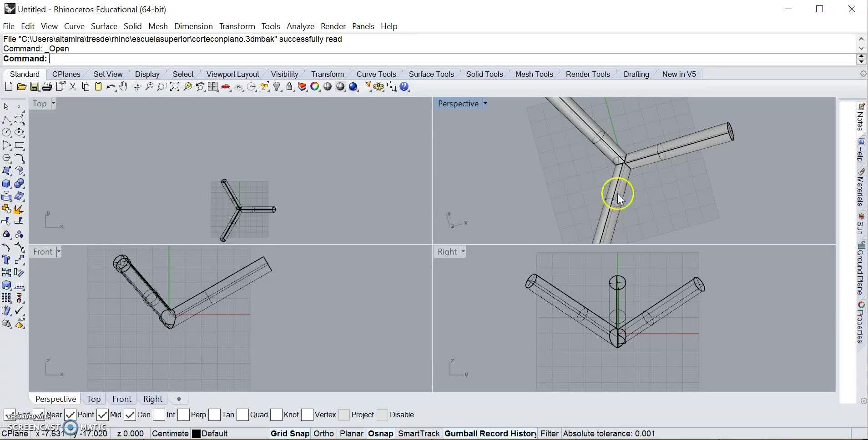Open the Perspective viewport dropdown arrow
Screen dimensions: 868x440
pos(485,104)
